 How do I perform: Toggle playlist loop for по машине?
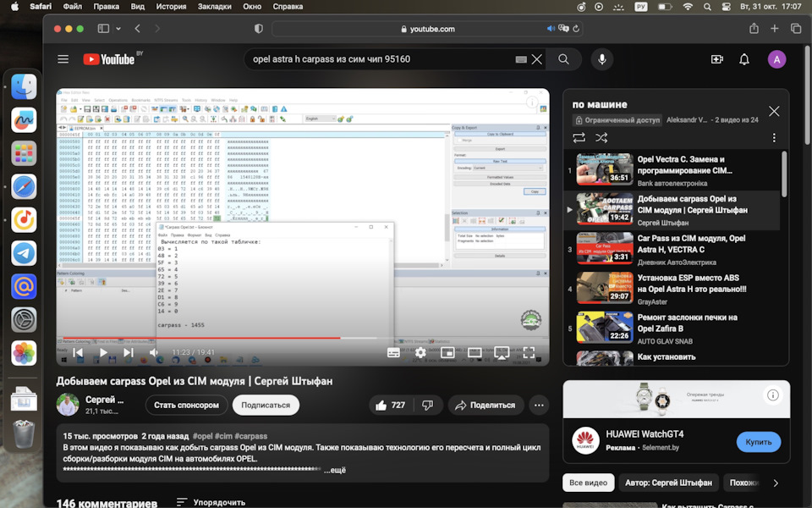click(x=579, y=138)
